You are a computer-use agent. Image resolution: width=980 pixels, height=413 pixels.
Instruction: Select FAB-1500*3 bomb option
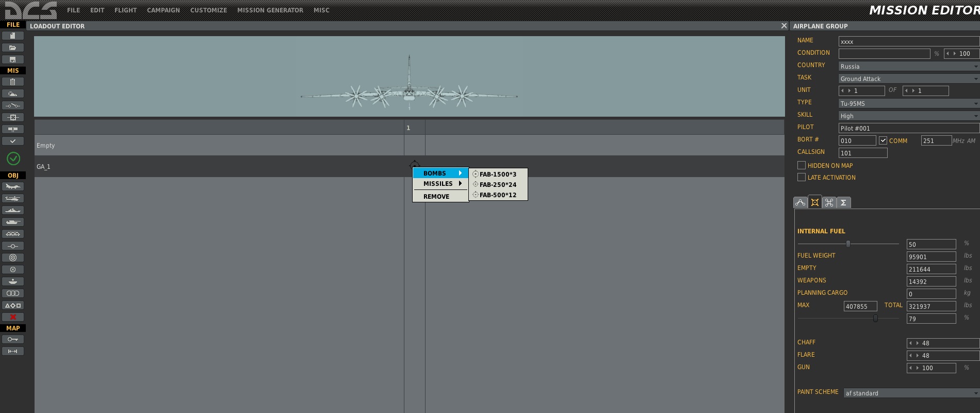(x=498, y=174)
